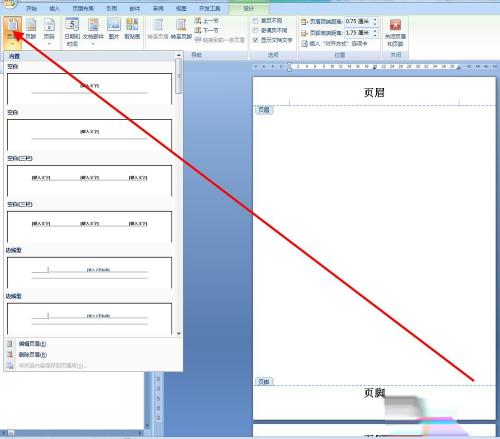
Task: Go to 上一节 (Previous Section)
Action: pos(206,21)
